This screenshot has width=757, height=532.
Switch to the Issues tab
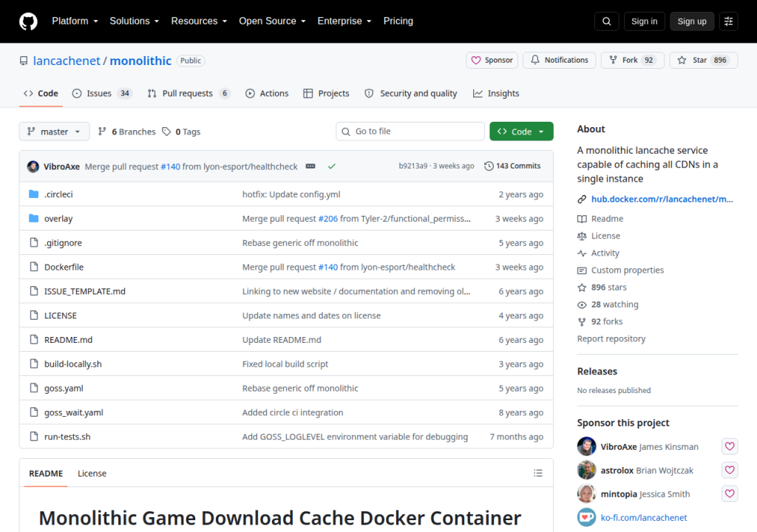102,94
